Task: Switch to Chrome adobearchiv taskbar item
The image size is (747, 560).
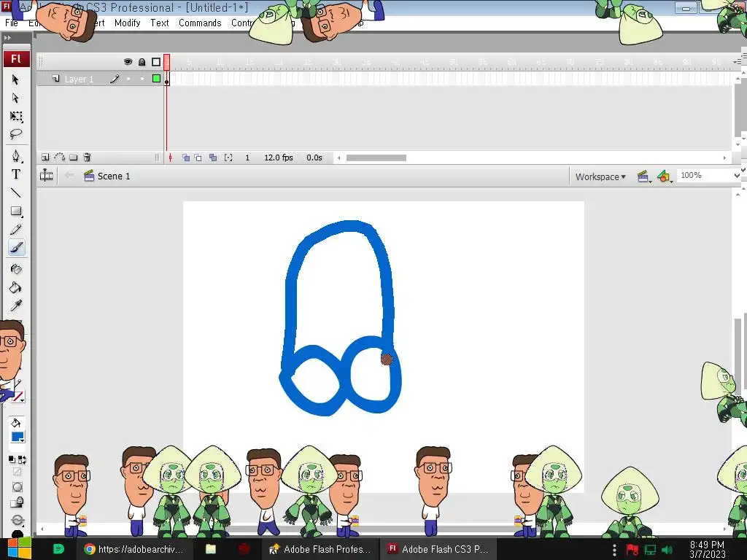Action: pos(134,549)
